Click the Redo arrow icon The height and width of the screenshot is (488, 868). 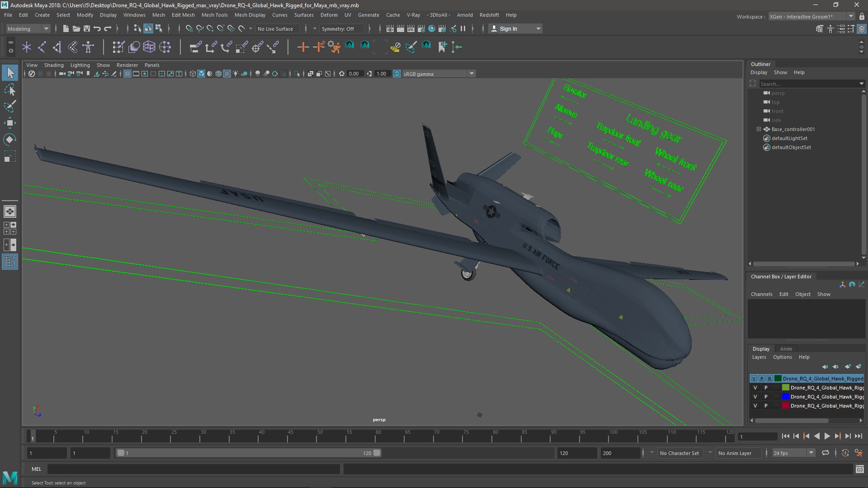tap(108, 28)
